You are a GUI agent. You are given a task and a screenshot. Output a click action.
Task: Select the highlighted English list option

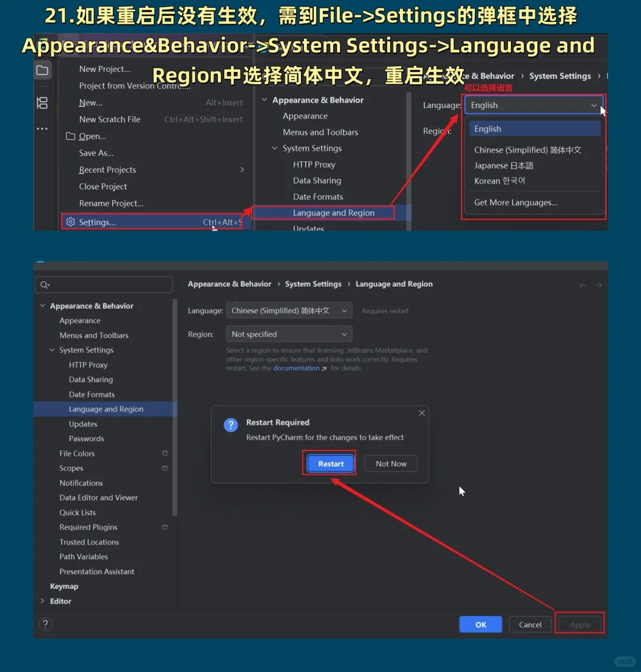535,129
